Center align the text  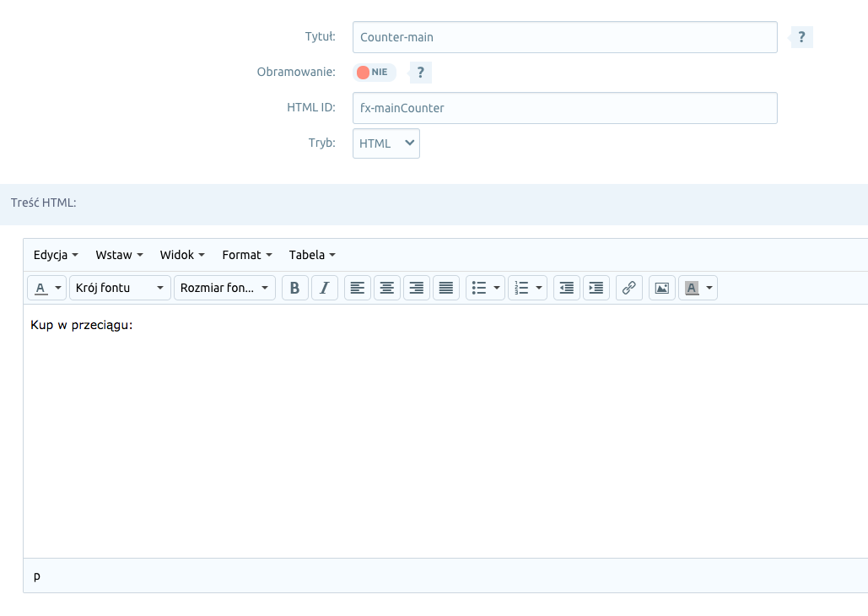(387, 288)
